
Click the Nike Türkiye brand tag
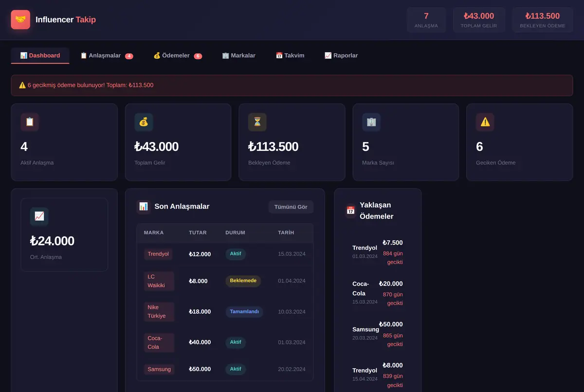(159, 312)
